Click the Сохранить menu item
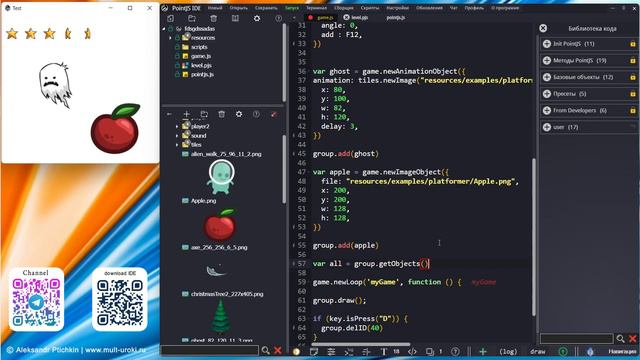This screenshot has width=640, height=360. [266, 8]
